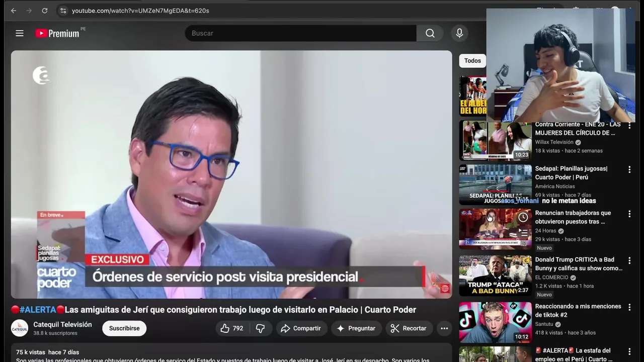This screenshot has height=362, width=644.
Task: Select the Todos filter chip
Action: (472, 61)
